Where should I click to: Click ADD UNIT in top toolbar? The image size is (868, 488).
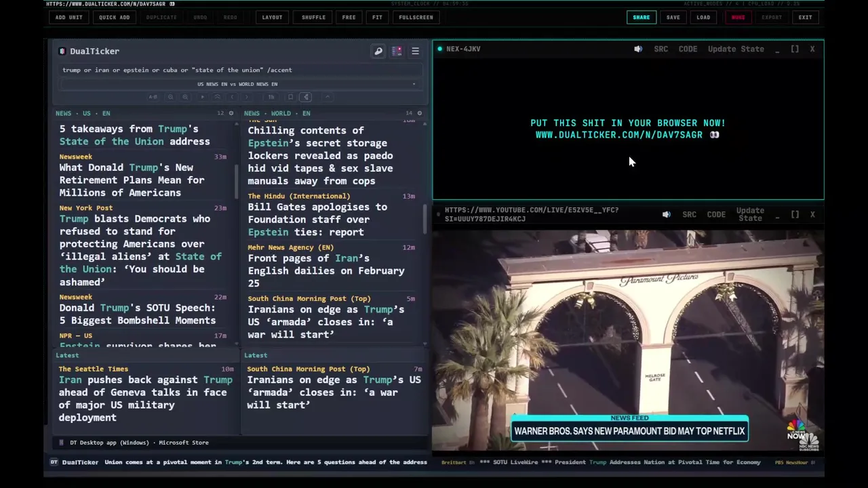click(68, 17)
